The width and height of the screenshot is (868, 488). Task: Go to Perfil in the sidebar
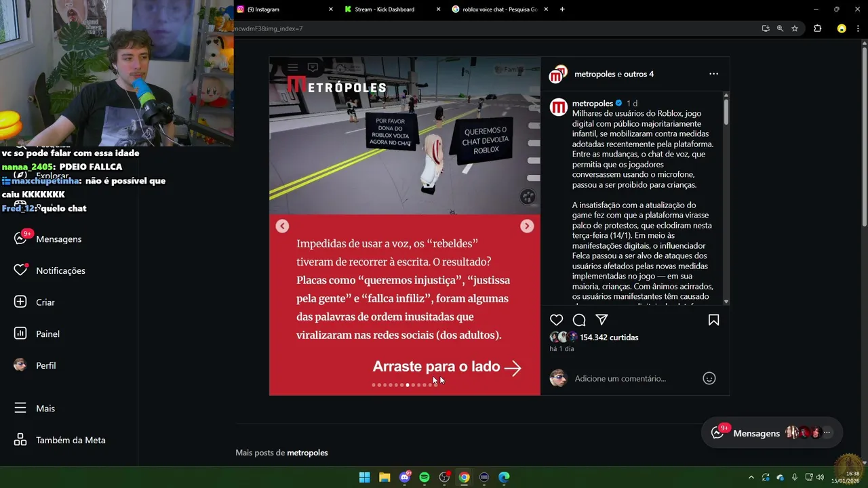pos(35,365)
